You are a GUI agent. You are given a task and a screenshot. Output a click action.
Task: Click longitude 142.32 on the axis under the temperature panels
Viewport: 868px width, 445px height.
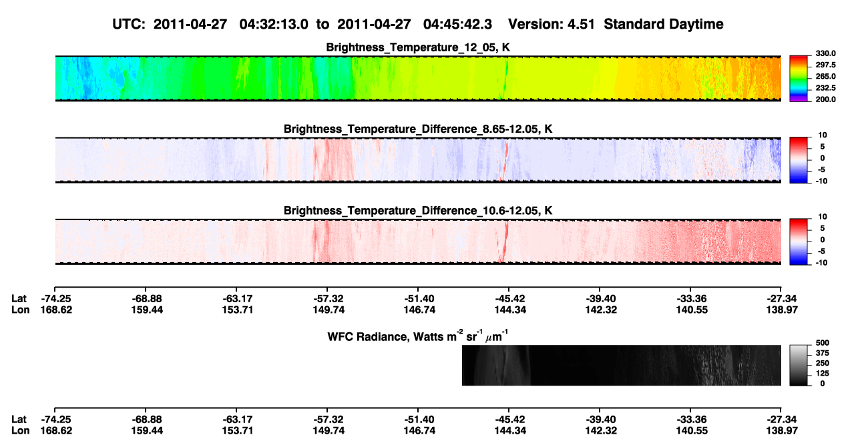(x=600, y=310)
